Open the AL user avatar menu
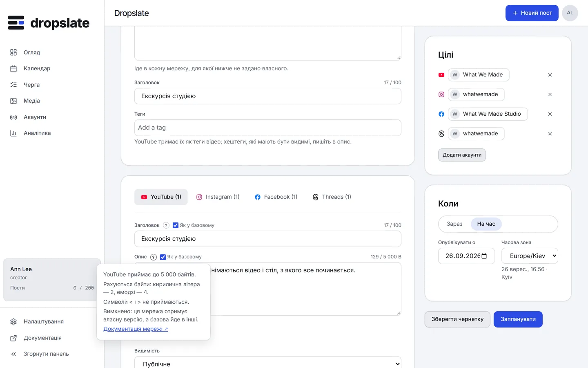Viewport: 588px width, 368px height. click(x=570, y=13)
